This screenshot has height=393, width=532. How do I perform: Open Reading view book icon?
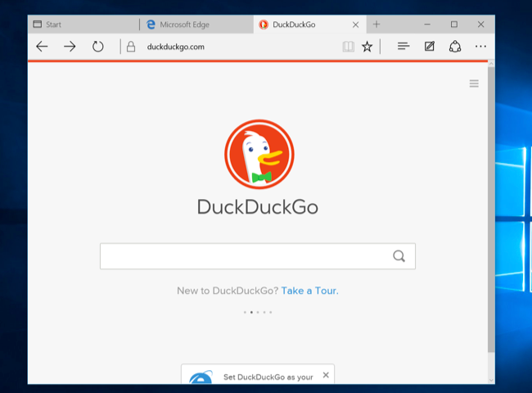(348, 47)
